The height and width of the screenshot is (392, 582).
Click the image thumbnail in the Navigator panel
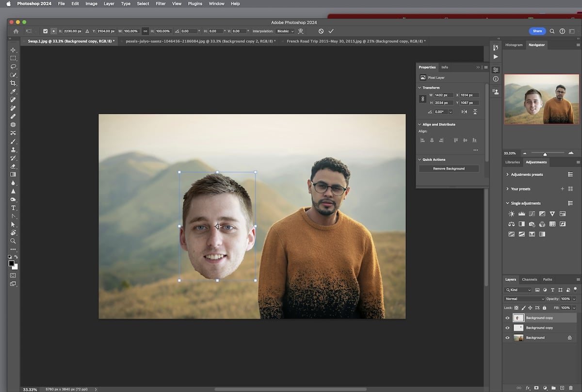click(541, 99)
